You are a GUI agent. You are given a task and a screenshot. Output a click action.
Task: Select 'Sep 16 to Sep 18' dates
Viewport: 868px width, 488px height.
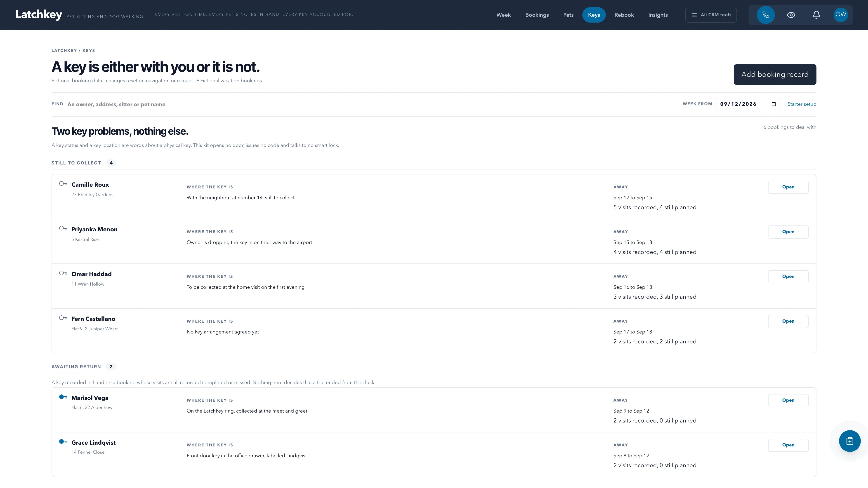click(x=632, y=287)
